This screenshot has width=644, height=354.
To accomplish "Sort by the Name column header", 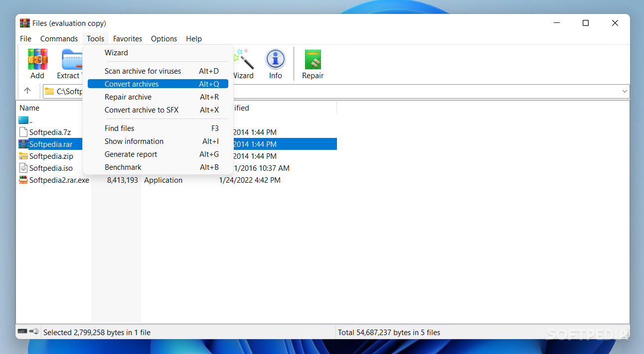I will click(29, 108).
